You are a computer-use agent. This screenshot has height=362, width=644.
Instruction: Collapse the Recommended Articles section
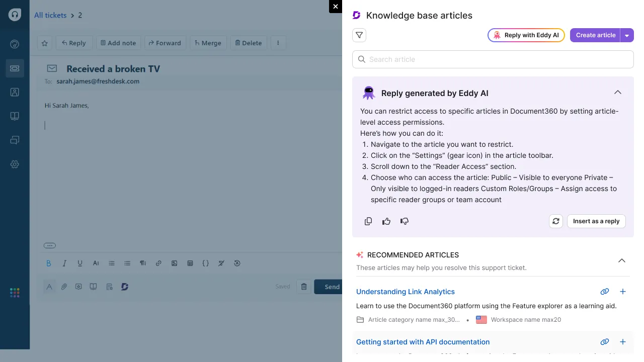[622, 260]
